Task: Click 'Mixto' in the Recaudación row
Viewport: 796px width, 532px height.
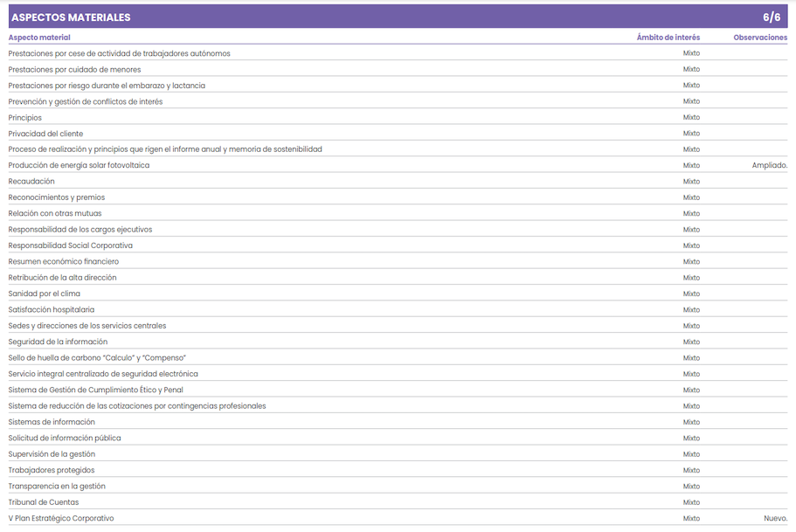Action: [691, 182]
